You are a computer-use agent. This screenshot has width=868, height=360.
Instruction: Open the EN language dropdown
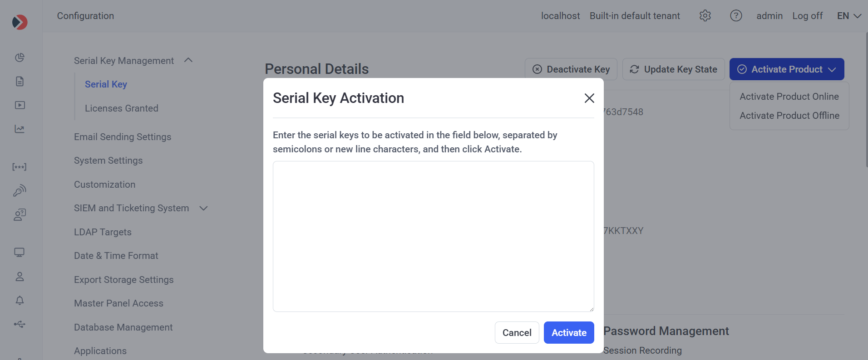(x=849, y=16)
